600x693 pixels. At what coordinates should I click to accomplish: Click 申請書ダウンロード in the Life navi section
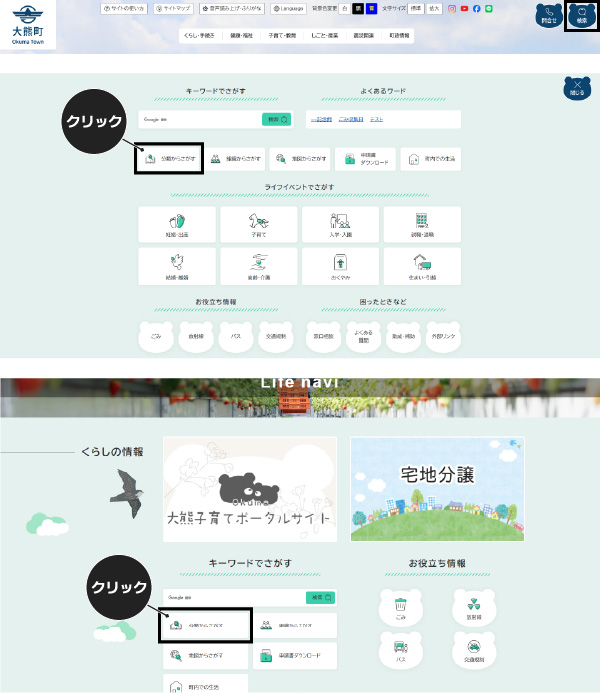[x=295, y=655]
